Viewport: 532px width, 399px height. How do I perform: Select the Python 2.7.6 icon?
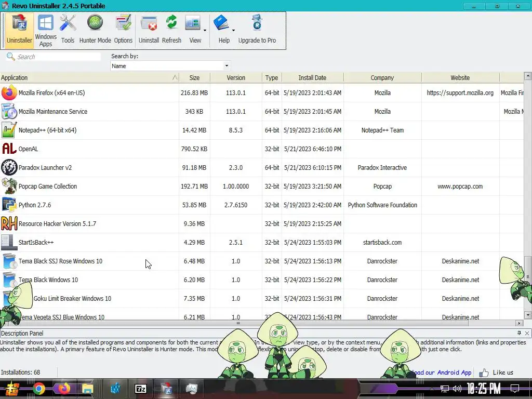coord(9,205)
